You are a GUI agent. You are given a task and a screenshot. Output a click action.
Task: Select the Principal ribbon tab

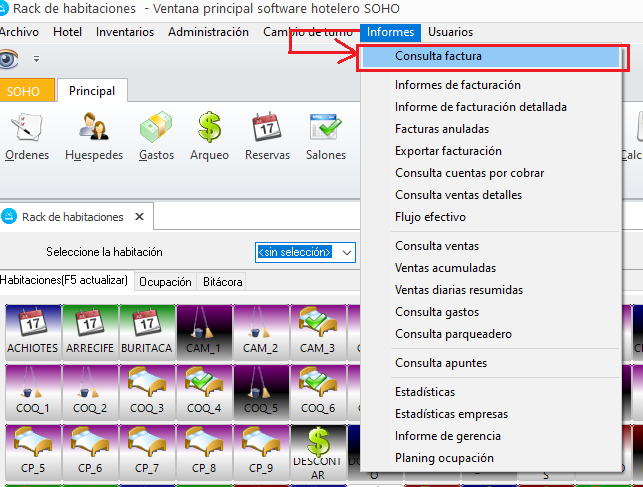pos(92,92)
